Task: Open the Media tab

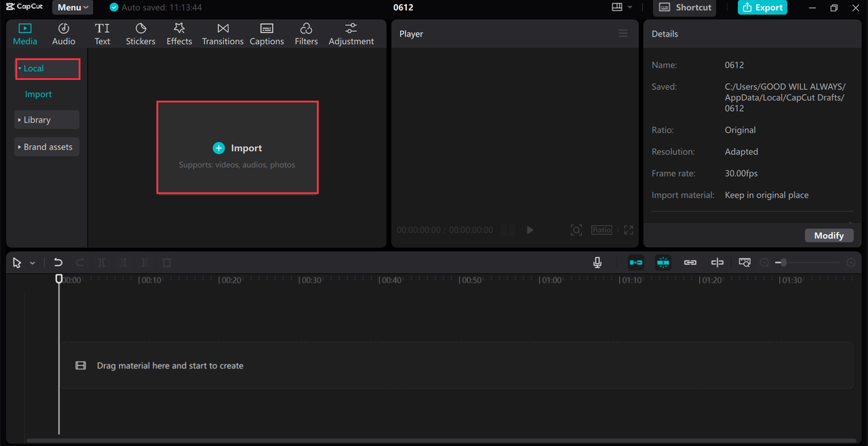Action: 25,35
